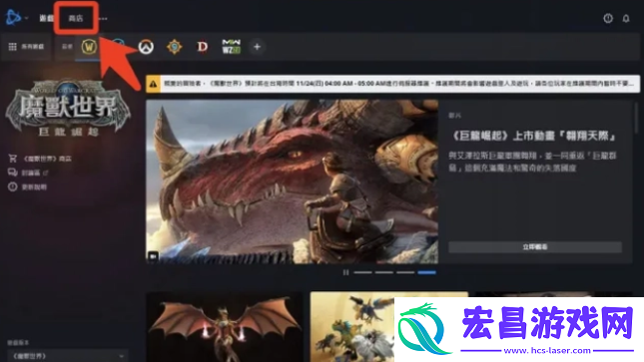Read the 《魔獸世界》 maintenance notice banner text
Viewport: 644px width, 362px height.
click(x=398, y=84)
